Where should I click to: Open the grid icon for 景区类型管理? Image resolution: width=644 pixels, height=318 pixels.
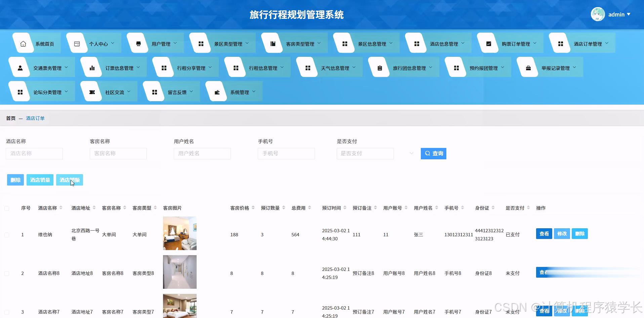pos(201,43)
